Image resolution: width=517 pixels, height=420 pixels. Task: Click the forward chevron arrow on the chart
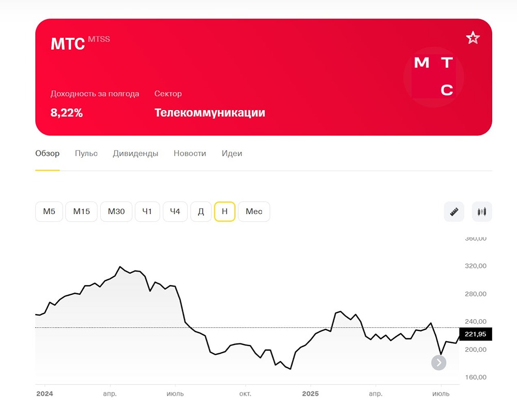[x=438, y=363]
